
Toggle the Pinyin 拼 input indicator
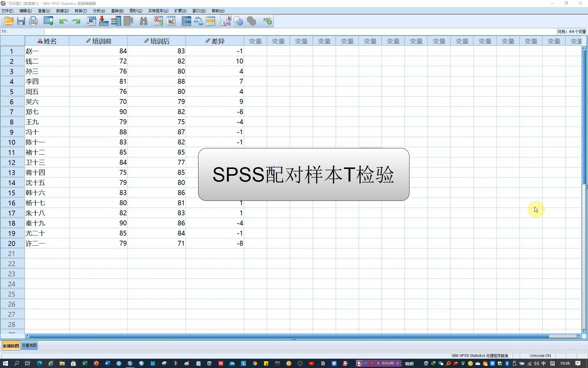pos(553,363)
